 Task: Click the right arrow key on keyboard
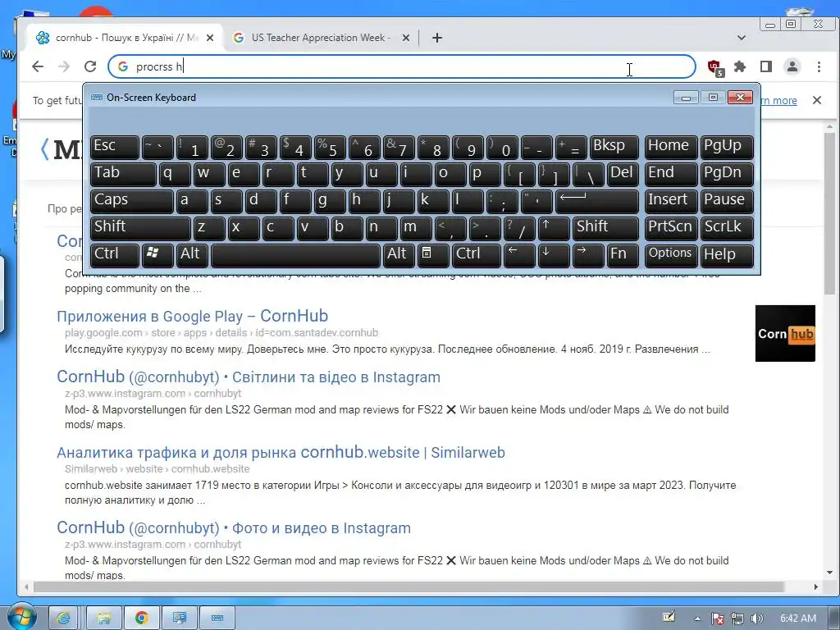tap(588, 254)
